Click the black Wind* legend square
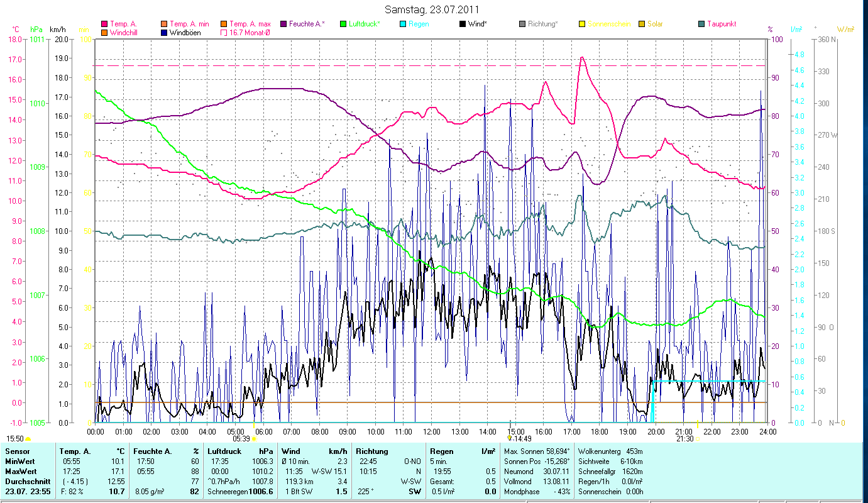 pos(463,24)
